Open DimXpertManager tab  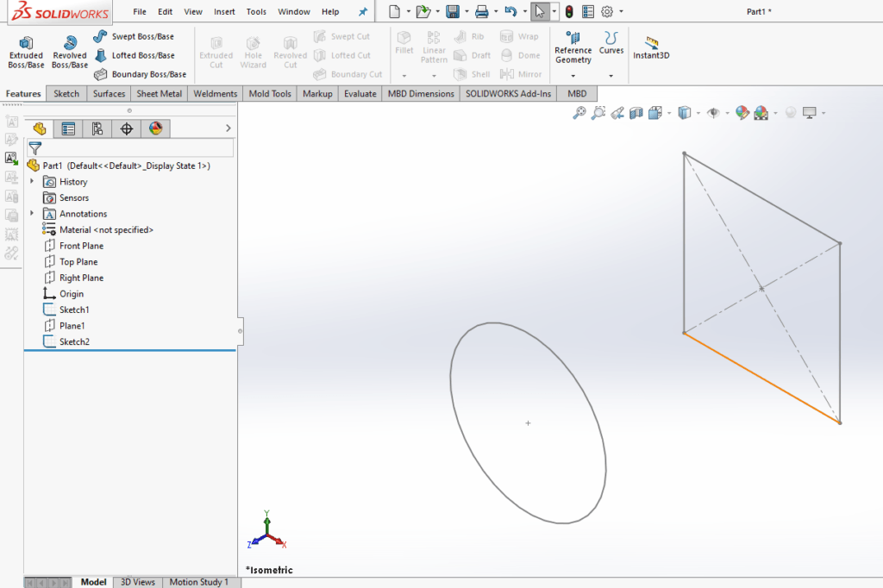(127, 129)
